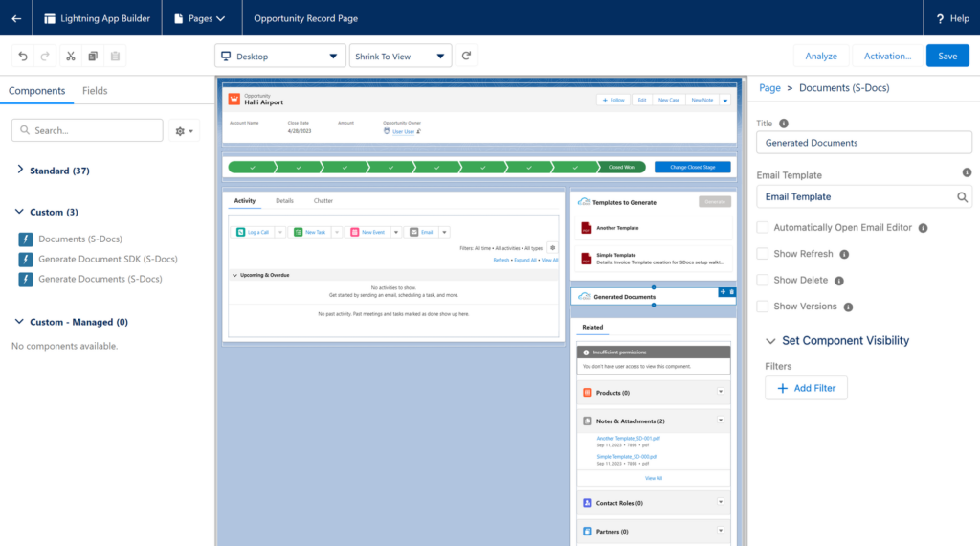The width and height of the screenshot is (980, 546).
Task: Click in the component Search field
Action: [87, 130]
